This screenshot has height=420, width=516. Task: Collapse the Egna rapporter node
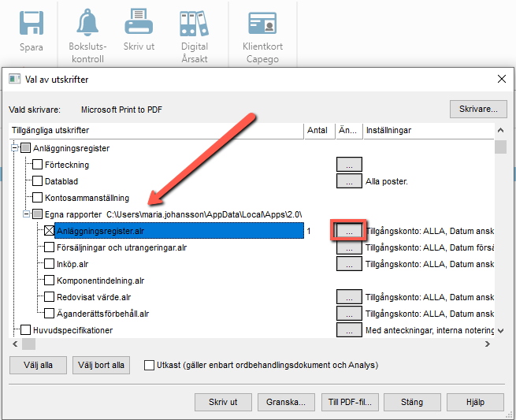[26, 214]
